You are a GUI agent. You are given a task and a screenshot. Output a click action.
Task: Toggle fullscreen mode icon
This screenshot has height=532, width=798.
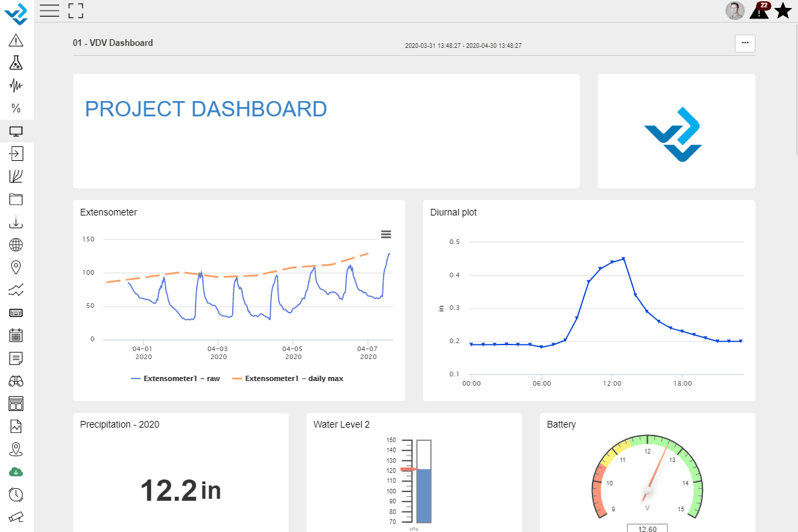coord(76,10)
